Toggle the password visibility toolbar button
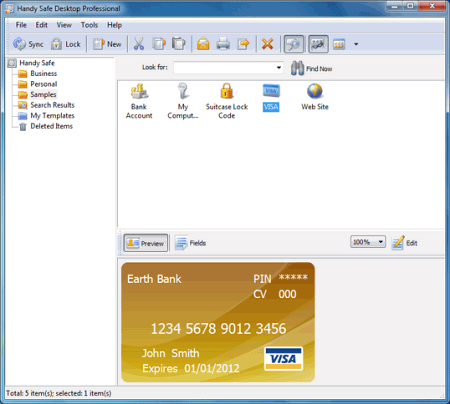This screenshot has width=450, height=404. click(318, 44)
